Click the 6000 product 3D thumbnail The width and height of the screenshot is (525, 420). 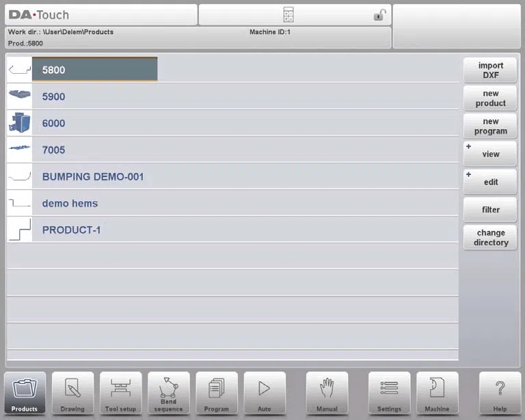pyautogui.click(x=19, y=123)
